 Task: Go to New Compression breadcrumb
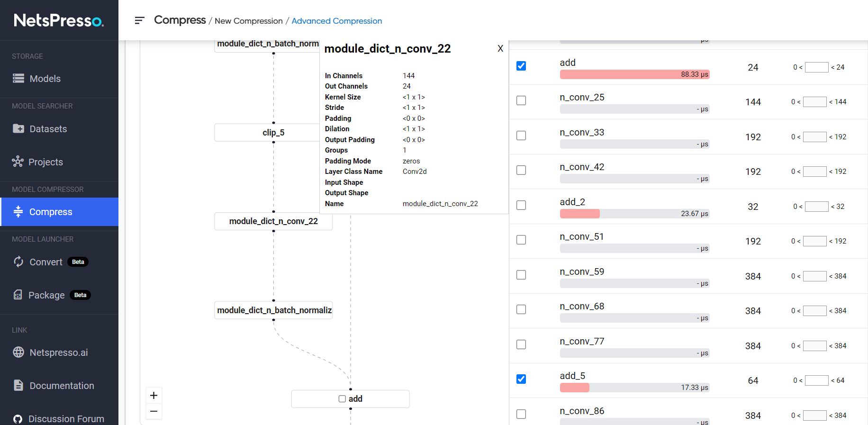248,21
